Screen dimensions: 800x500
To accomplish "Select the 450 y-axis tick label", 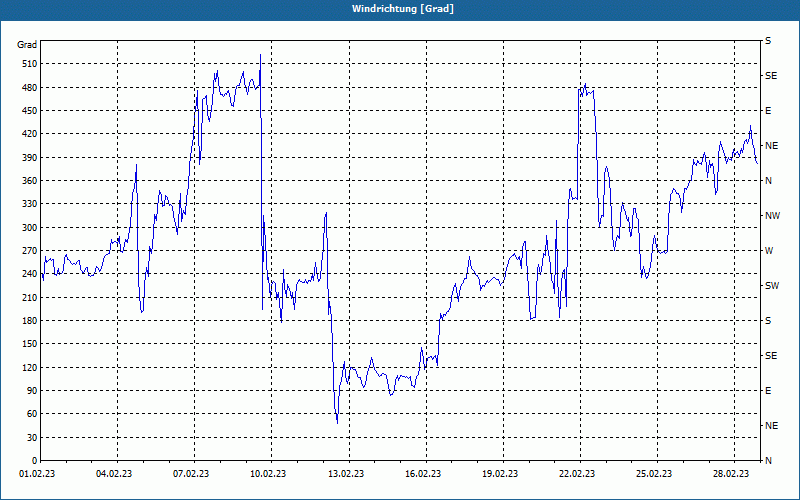I will 30,111.
